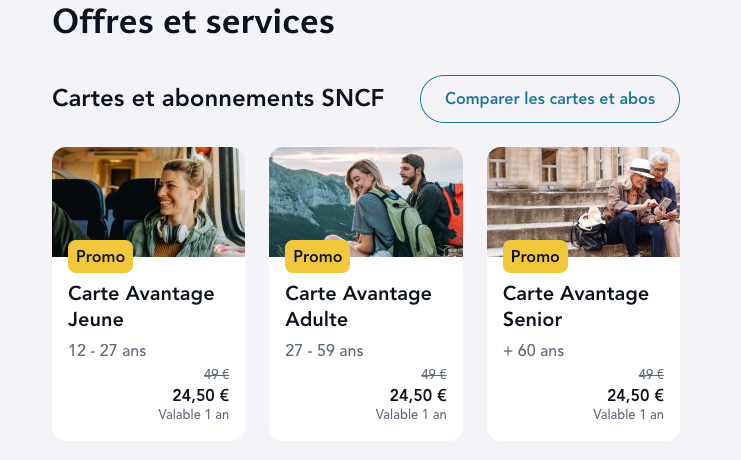The image size is (741, 460).
Task: Open the Carte Avantage Senior title link
Action: click(576, 306)
